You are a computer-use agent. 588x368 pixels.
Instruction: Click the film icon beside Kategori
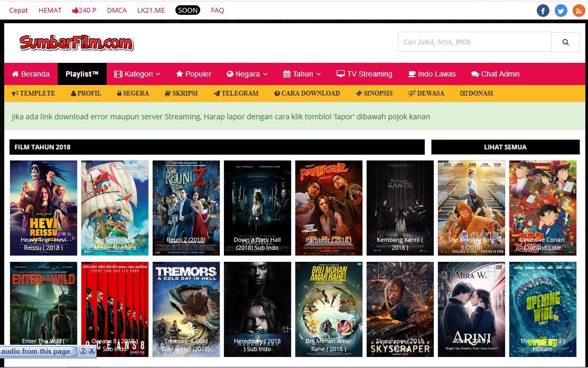118,74
